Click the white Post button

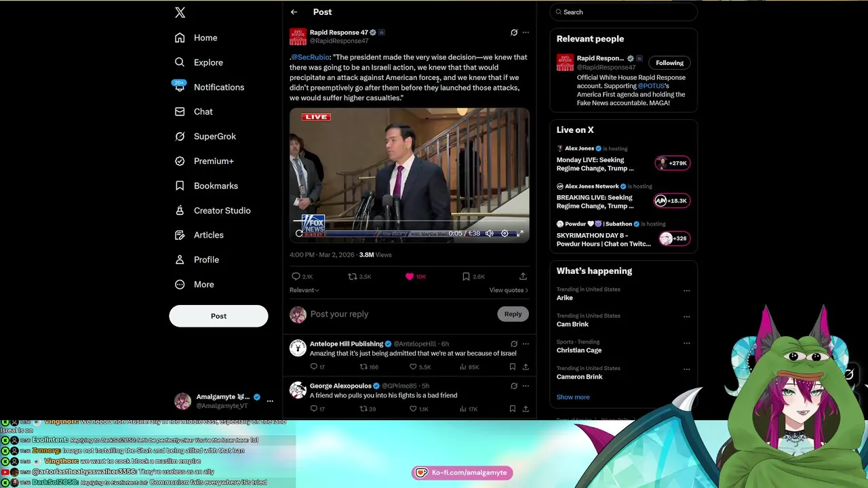click(x=218, y=316)
